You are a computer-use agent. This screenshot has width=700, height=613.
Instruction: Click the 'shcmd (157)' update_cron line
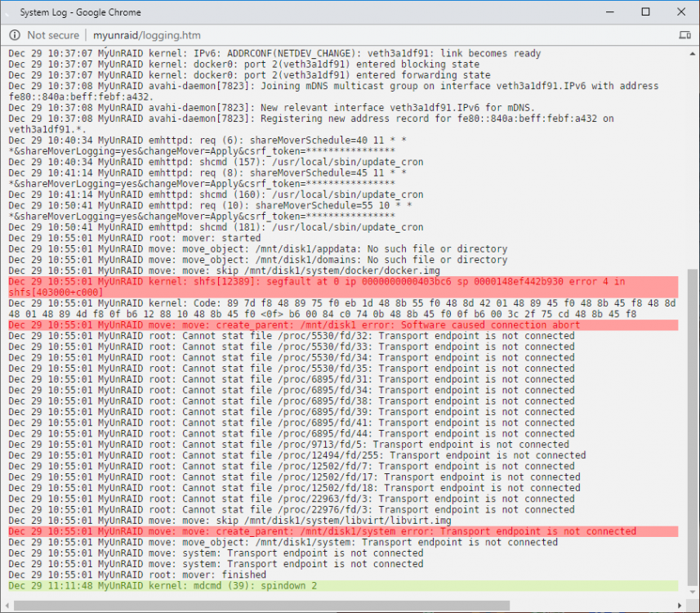pos(216,162)
